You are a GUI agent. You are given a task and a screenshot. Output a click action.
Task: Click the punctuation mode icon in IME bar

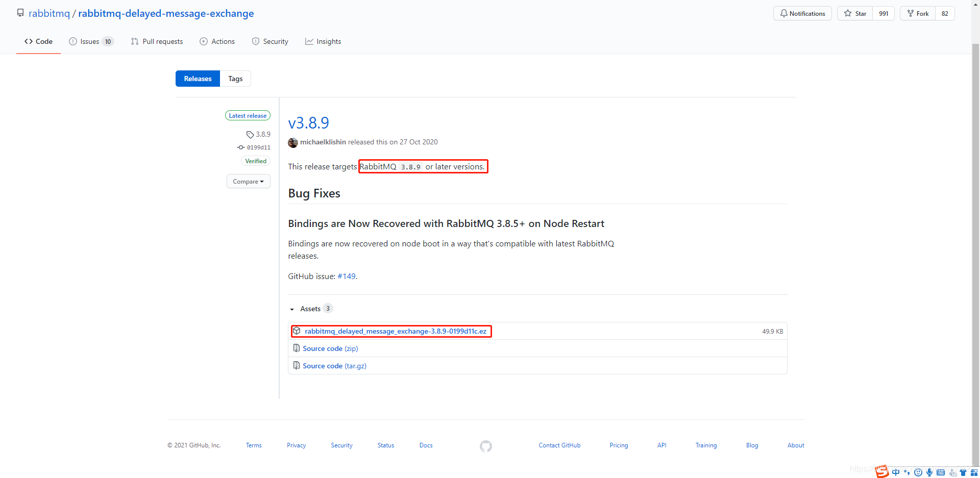(x=907, y=472)
